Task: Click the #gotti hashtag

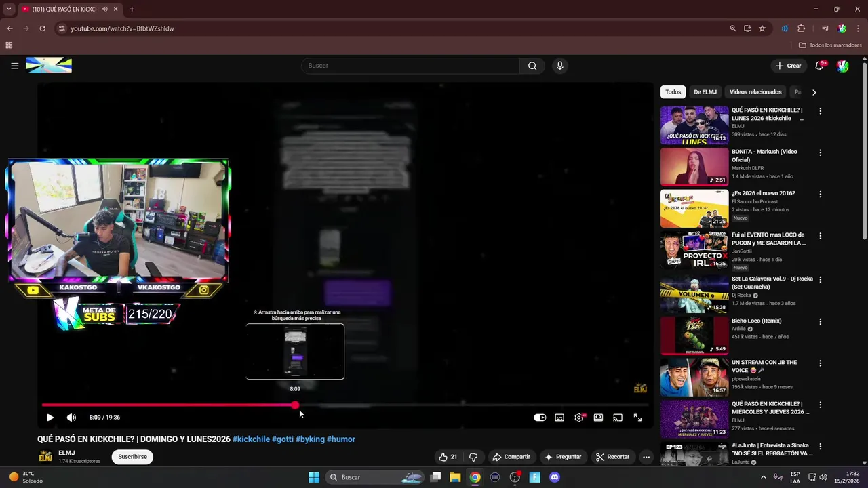Action: pyautogui.click(x=283, y=439)
